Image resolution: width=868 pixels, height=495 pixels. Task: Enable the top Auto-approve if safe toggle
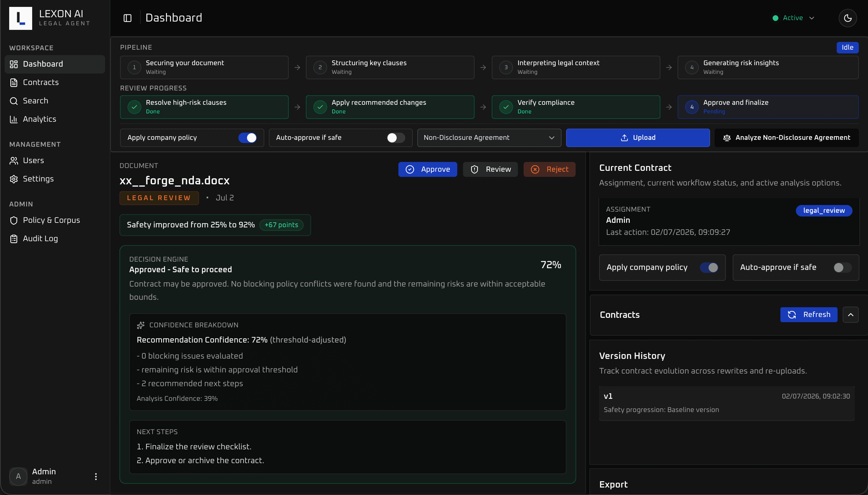tap(396, 138)
